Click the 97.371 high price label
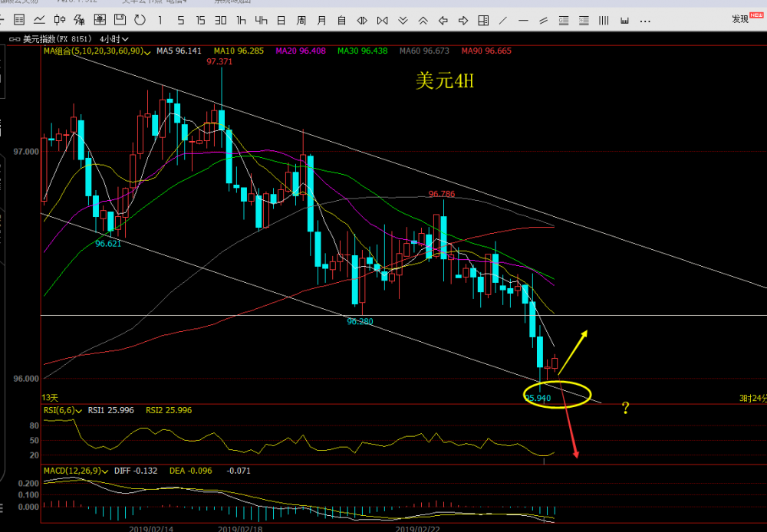767x532 pixels. [x=219, y=61]
